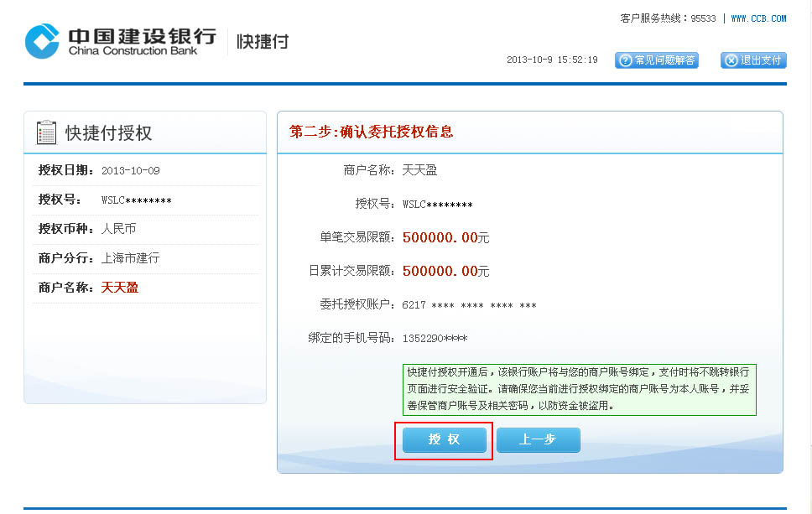Click the clipboard icon beside 快捷付授权

(46, 132)
